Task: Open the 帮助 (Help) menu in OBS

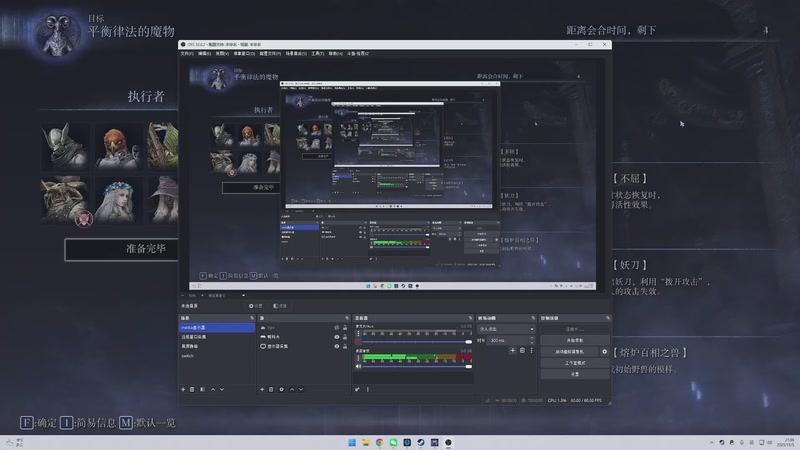Action: [336, 54]
